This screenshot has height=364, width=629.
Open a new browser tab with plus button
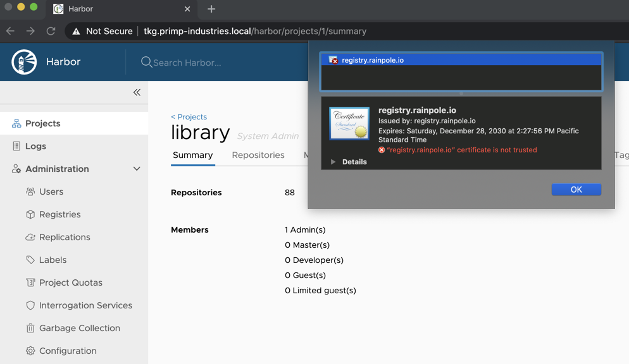[211, 9]
